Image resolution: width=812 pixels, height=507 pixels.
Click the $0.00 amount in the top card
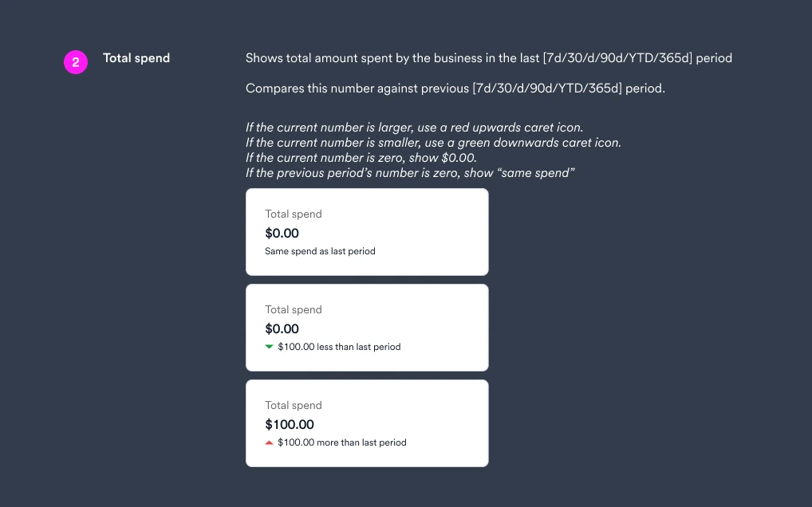pos(282,233)
